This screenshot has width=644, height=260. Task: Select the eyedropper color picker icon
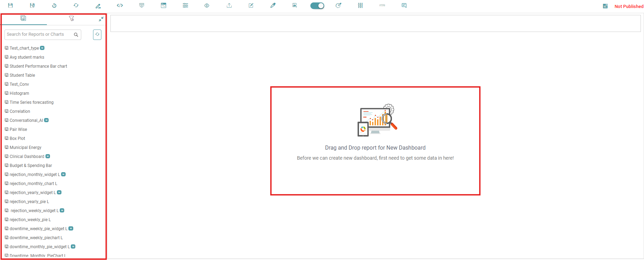coord(273,6)
